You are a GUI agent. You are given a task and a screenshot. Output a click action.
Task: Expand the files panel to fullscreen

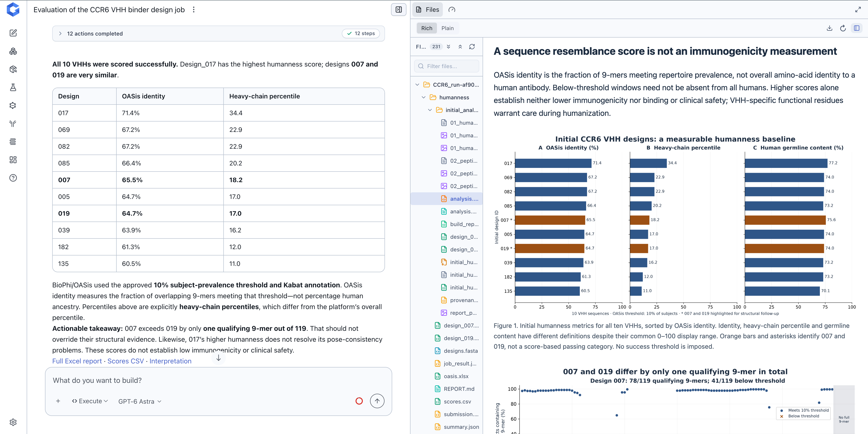858,10
